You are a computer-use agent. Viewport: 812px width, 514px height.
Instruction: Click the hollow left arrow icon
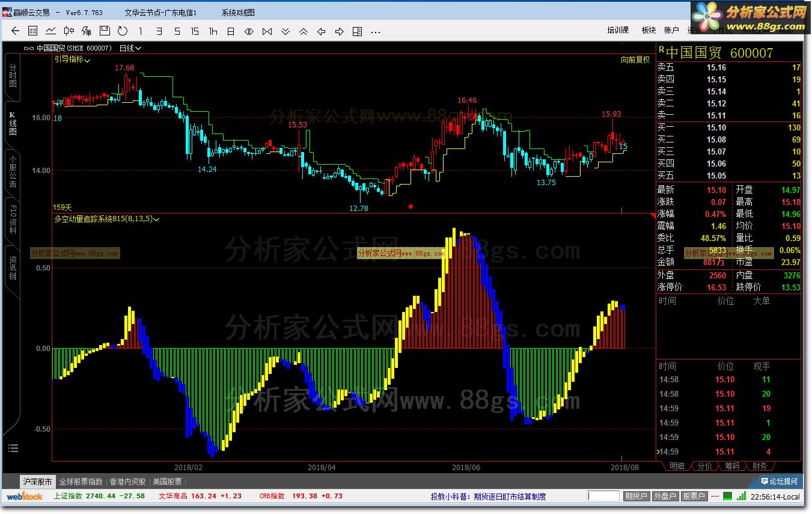point(321,31)
